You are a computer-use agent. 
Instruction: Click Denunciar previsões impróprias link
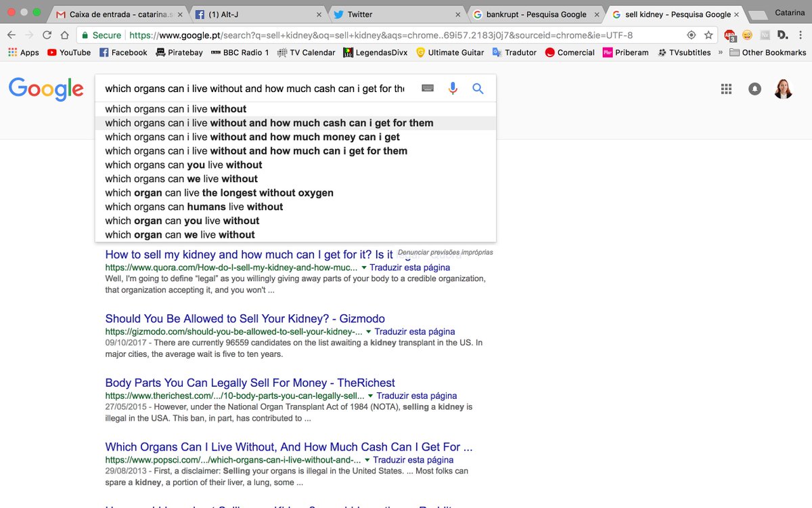click(445, 252)
